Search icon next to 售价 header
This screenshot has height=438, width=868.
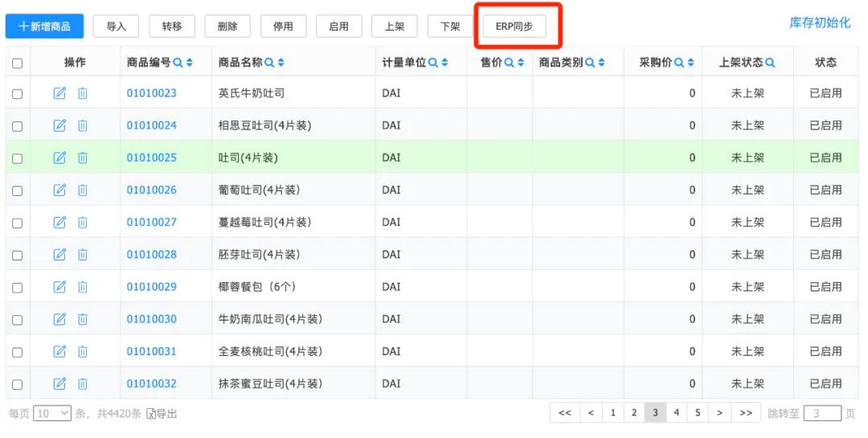[x=509, y=63]
